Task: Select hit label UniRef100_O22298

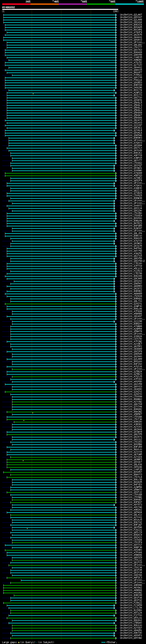Action: (x=131, y=321)
